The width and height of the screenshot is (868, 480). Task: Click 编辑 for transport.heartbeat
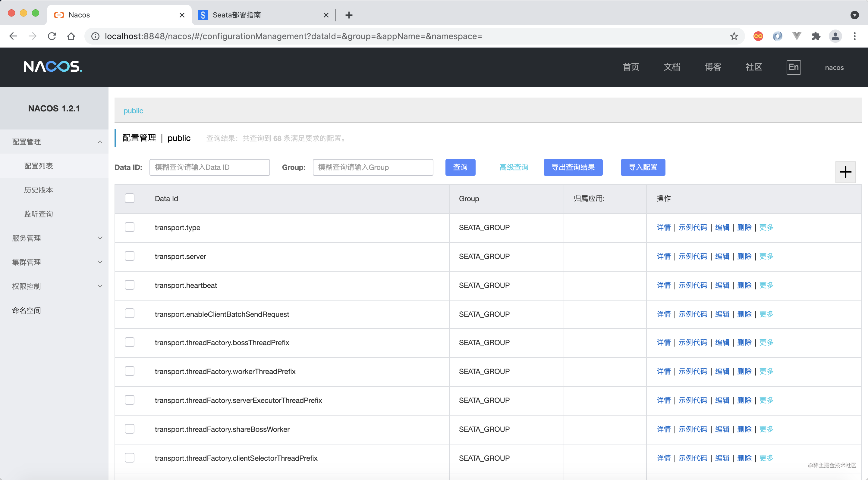tap(722, 285)
